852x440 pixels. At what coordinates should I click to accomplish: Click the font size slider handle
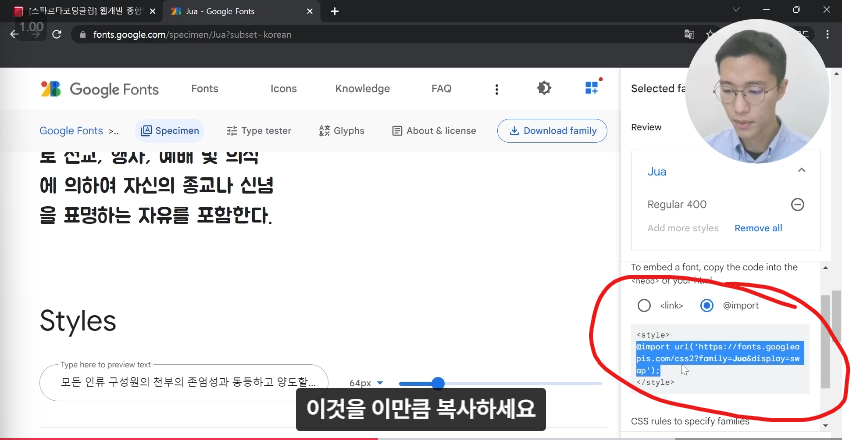pos(438,384)
